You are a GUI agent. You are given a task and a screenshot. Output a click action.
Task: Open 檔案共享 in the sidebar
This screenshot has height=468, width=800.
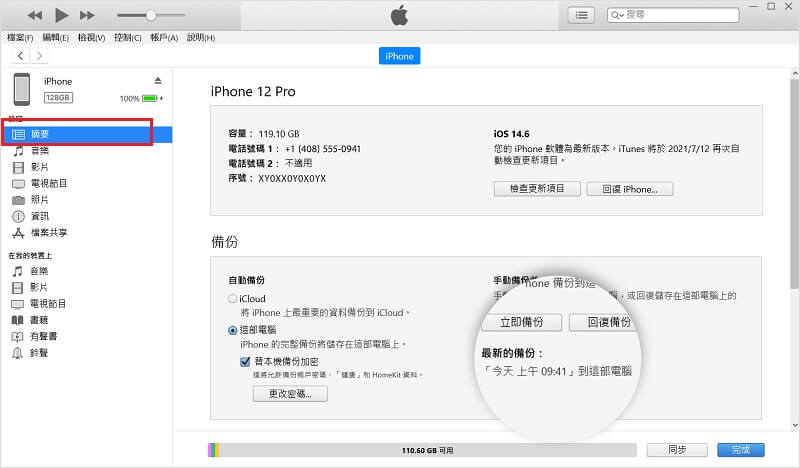click(x=49, y=233)
